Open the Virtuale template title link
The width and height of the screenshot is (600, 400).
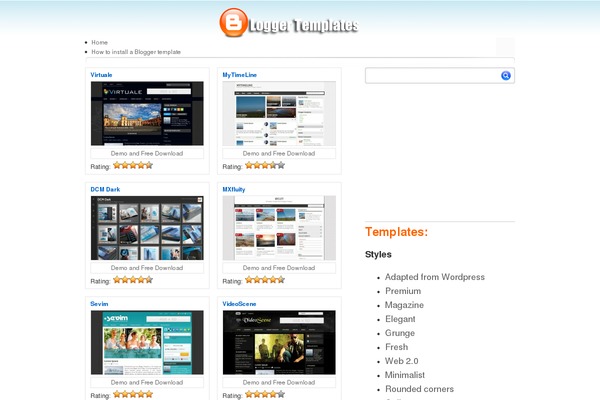[101, 75]
